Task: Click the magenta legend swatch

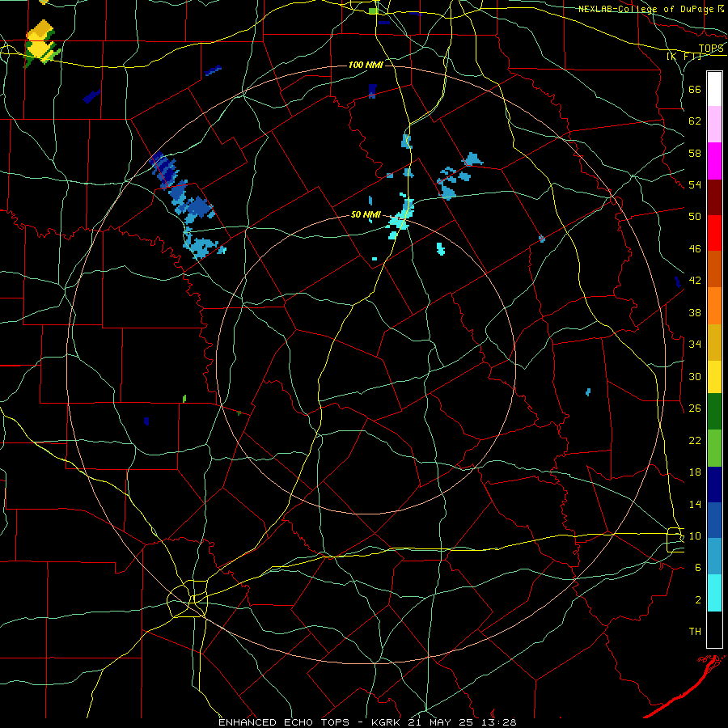Action: [x=714, y=161]
